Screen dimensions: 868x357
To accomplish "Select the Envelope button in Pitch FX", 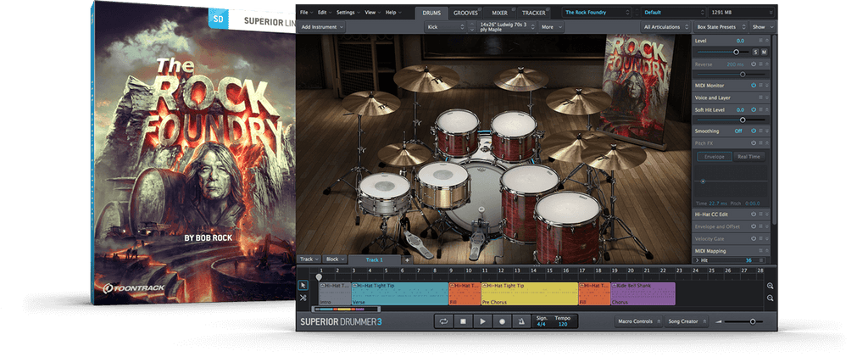I will coord(715,157).
